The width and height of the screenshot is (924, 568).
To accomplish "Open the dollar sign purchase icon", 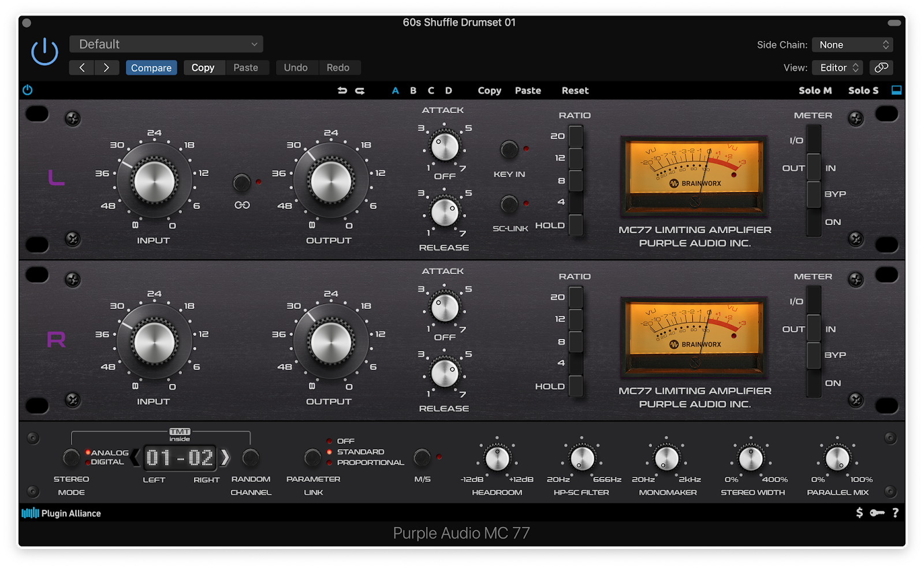I will tap(859, 513).
